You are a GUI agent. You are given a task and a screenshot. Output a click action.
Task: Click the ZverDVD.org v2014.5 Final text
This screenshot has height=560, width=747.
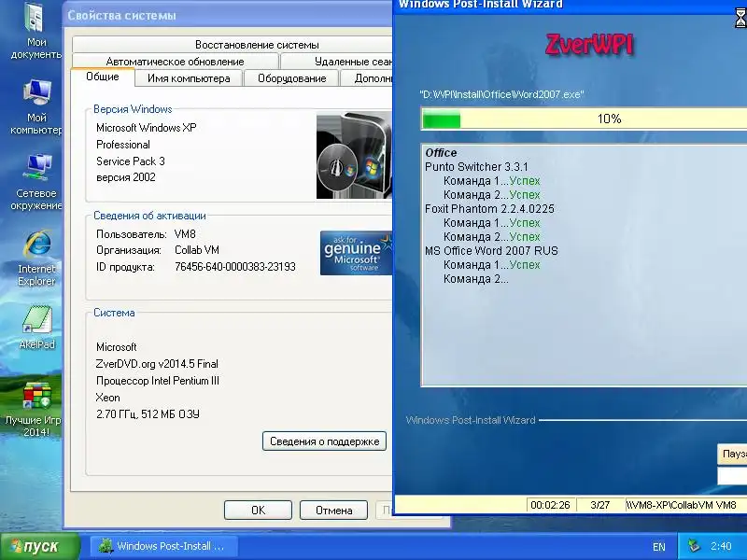coord(157,364)
